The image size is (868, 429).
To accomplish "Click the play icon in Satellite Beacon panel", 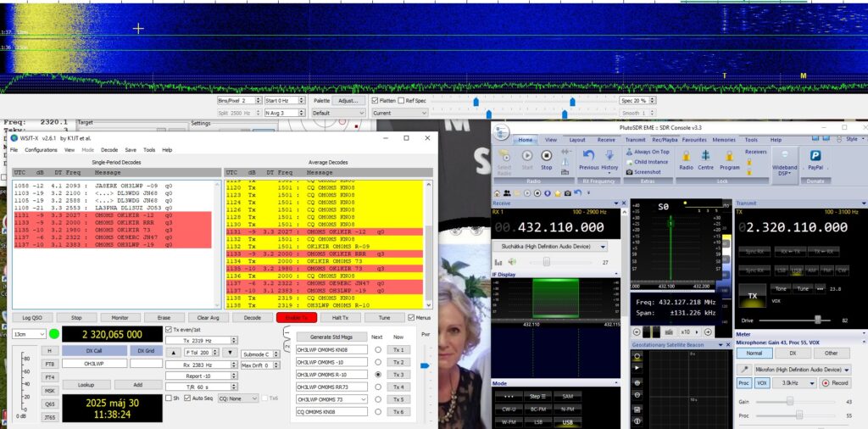I will pos(637,368).
